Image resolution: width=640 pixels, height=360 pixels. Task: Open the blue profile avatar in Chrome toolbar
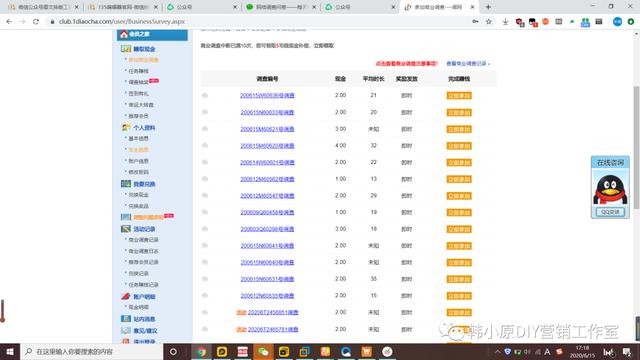pos(618,22)
